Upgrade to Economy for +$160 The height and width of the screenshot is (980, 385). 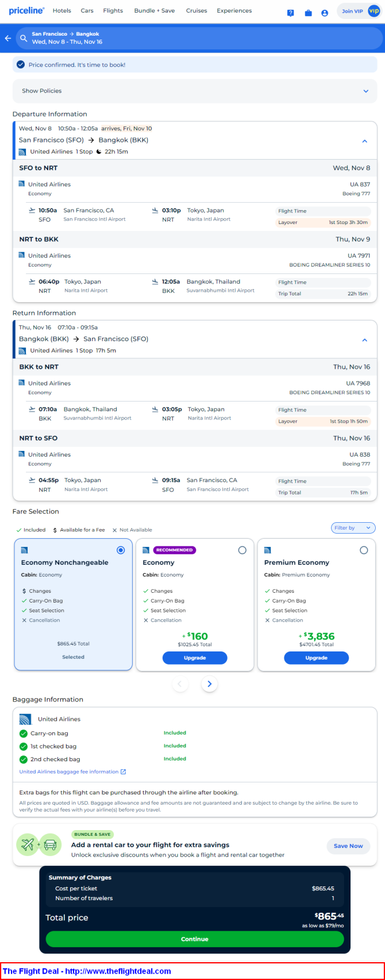195,658
